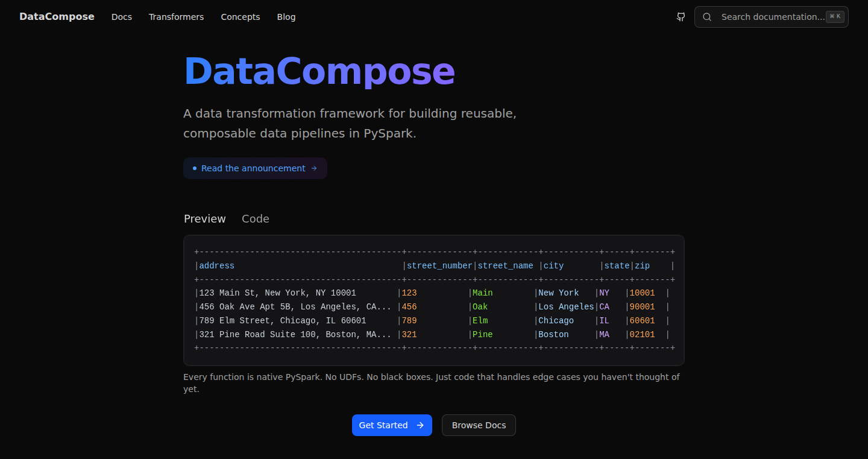Click the Get Started button

tap(392, 425)
